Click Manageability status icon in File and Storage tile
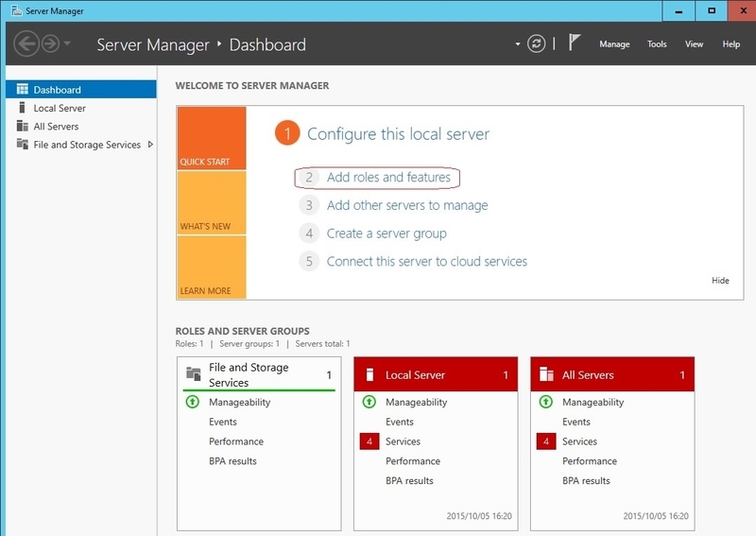756x536 pixels. 193,402
